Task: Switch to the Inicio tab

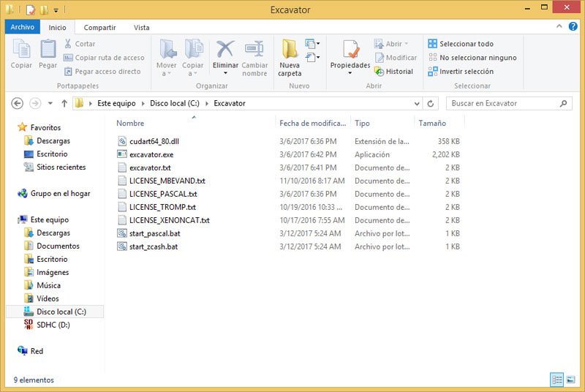Action: pos(57,27)
